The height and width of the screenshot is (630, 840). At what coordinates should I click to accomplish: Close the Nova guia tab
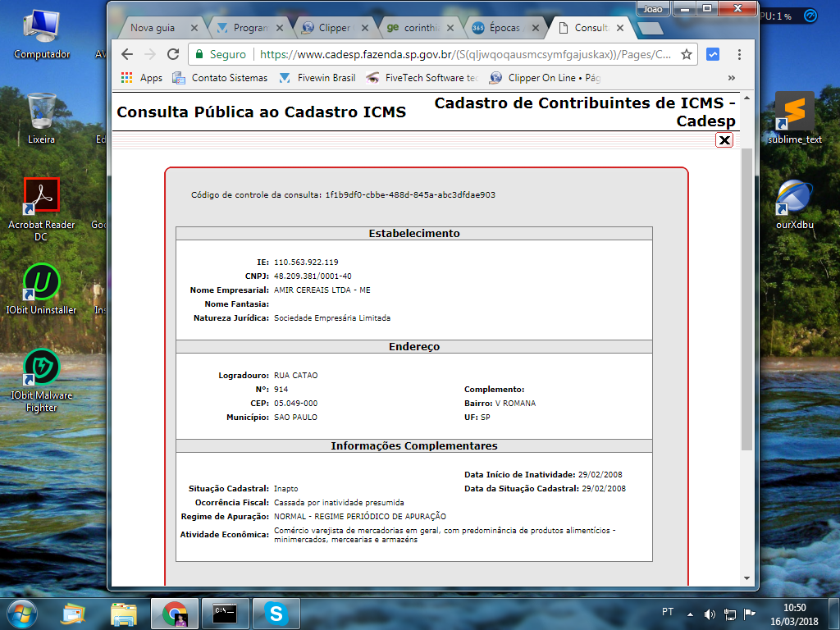(x=194, y=28)
